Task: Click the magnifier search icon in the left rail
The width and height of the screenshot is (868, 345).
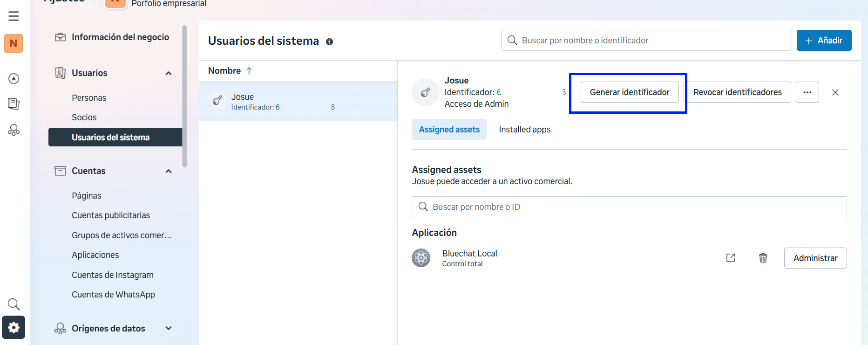Action: [14, 304]
